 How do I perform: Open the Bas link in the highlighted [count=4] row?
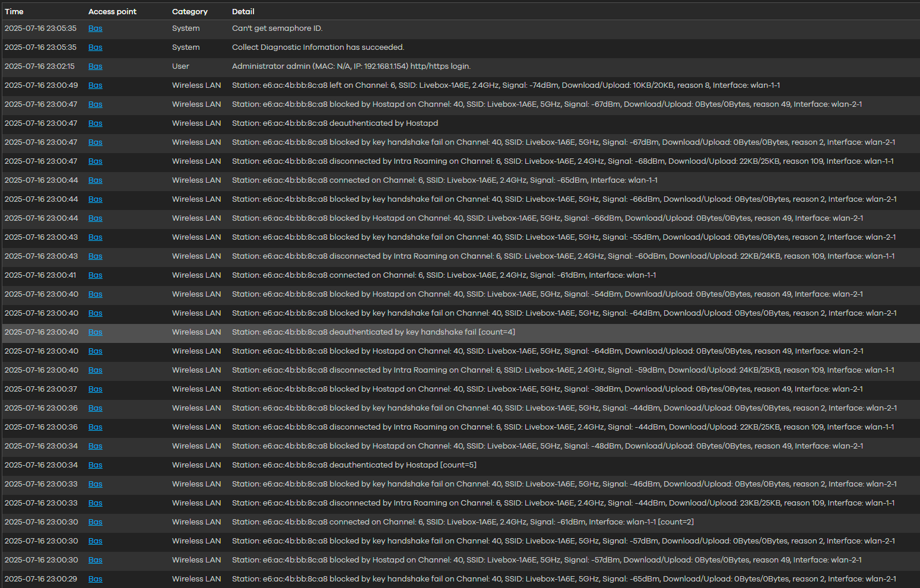pyautogui.click(x=96, y=332)
